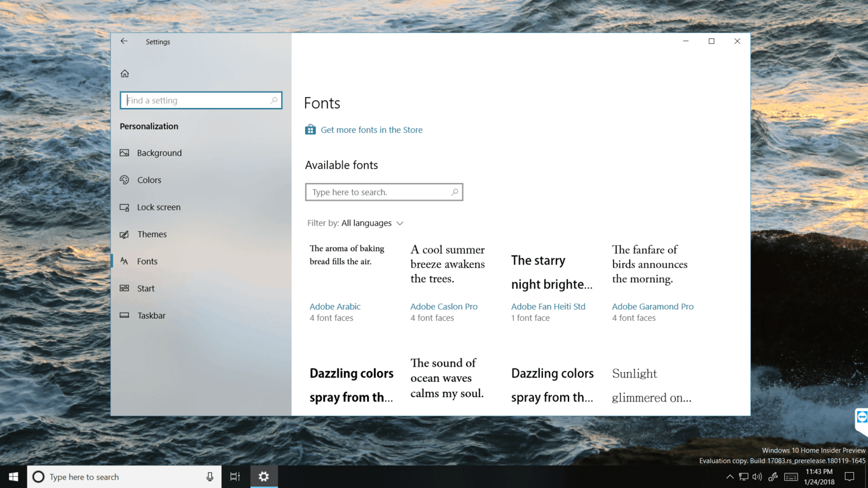Focus the Find a setting field

[201, 100]
